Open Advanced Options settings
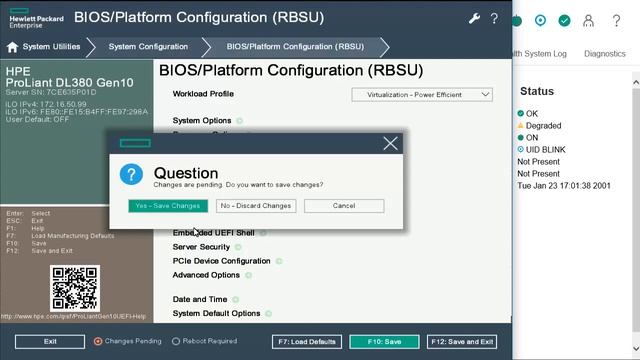 click(206, 276)
